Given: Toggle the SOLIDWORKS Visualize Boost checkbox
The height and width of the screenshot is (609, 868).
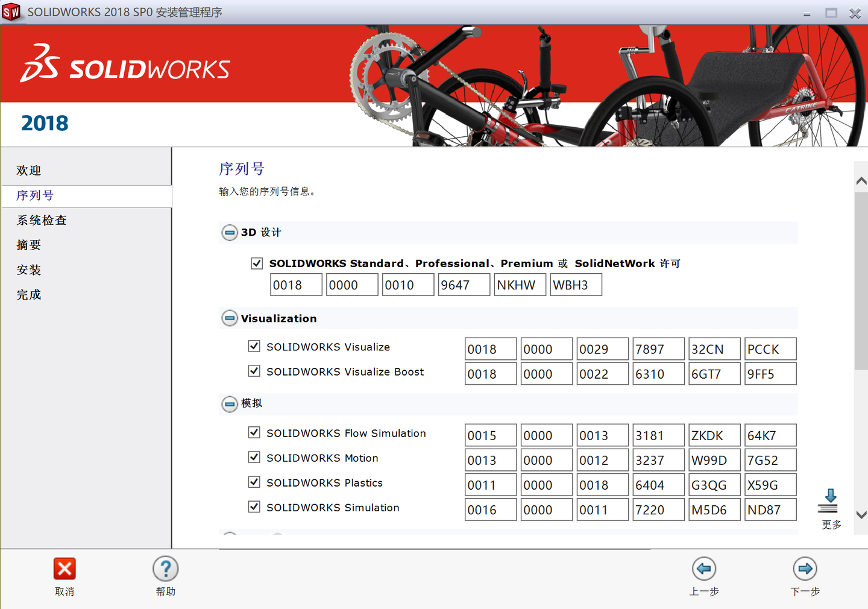Looking at the screenshot, I should click(x=254, y=371).
